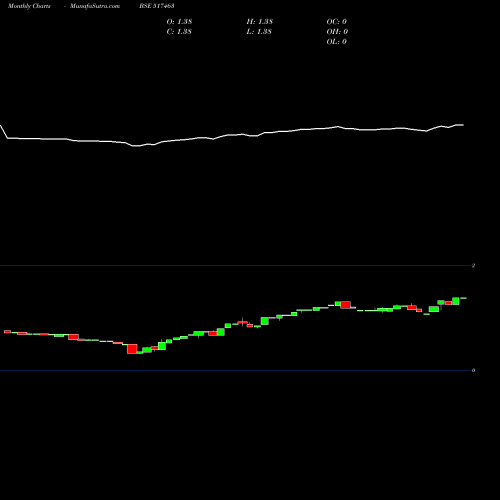Click the high value 'H: 1.38'
The height and width of the screenshot is (500, 500).
pyautogui.click(x=260, y=21)
